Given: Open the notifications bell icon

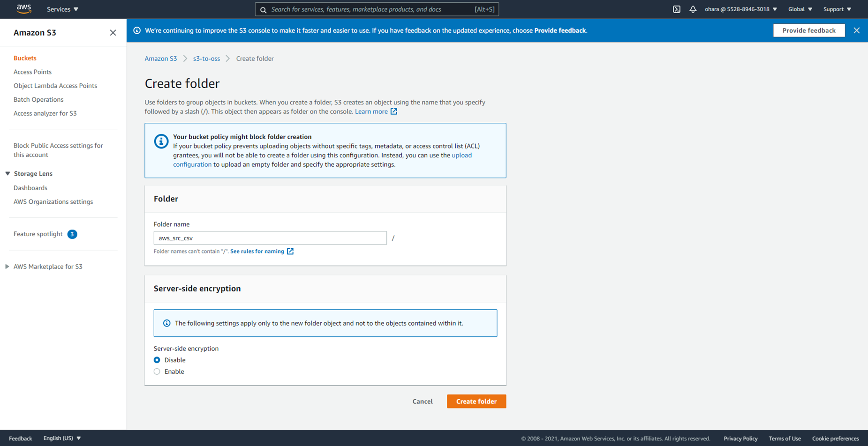Looking at the screenshot, I should point(693,9).
